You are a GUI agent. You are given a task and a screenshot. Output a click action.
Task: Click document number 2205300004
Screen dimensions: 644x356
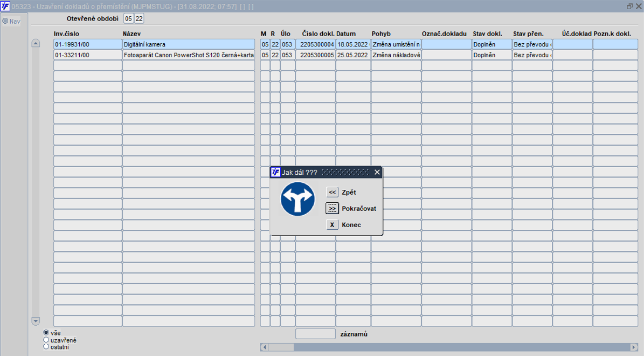click(x=315, y=44)
